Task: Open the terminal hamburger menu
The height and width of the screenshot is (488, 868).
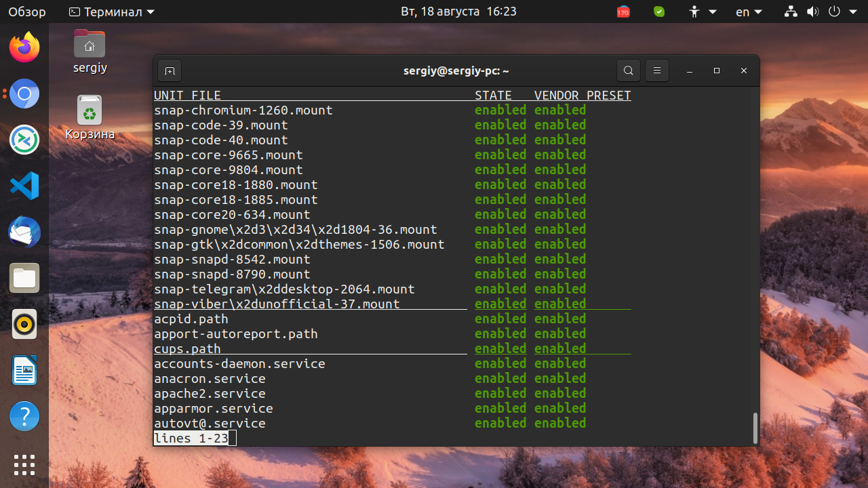Action: (657, 70)
